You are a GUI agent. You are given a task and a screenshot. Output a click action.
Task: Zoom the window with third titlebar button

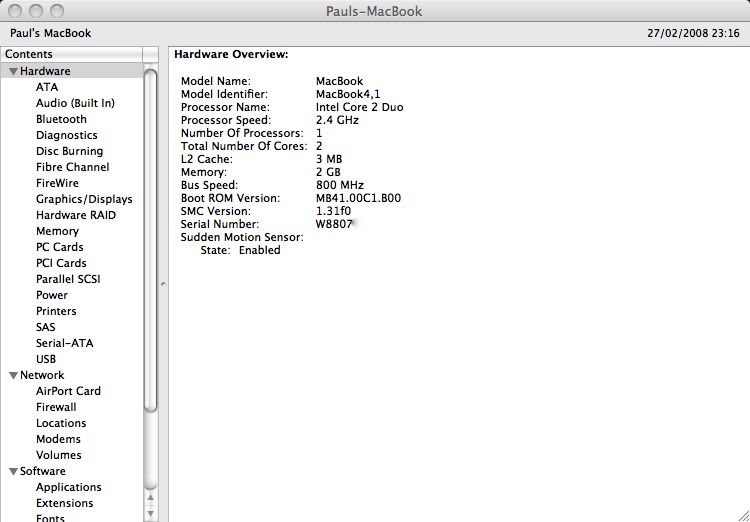pos(57,11)
